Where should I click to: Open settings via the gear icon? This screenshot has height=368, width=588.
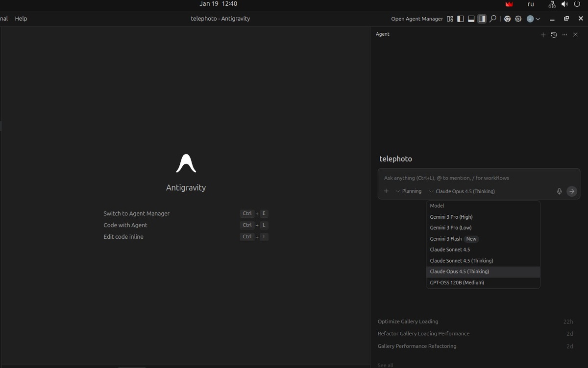tap(518, 19)
